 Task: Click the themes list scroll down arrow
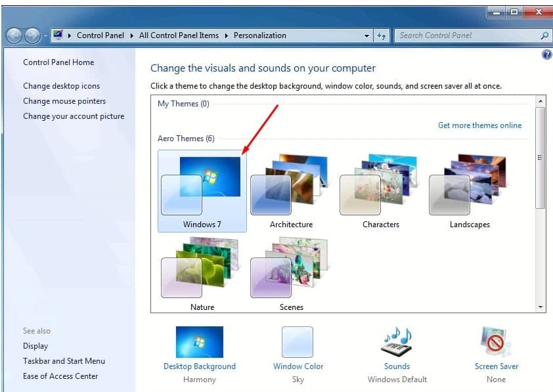tap(541, 307)
